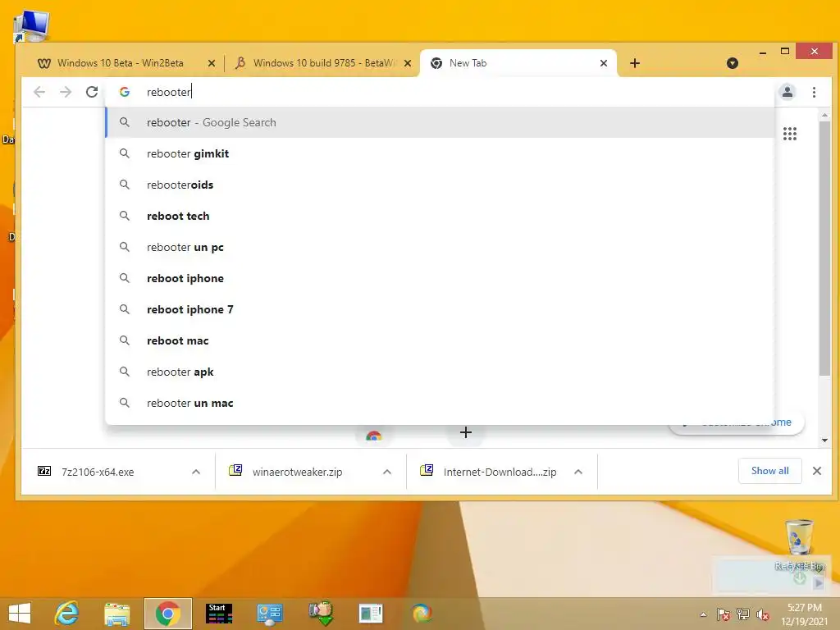Viewport: 840px width, 630px height.
Task: Open the Windows Start button
Action: tap(20, 614)
